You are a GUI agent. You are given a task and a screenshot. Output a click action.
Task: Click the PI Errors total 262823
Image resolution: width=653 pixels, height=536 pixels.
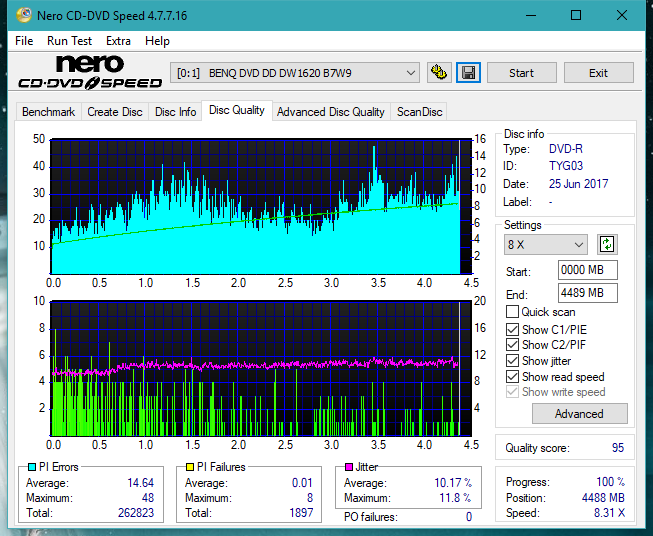click(x=136, y=512)
